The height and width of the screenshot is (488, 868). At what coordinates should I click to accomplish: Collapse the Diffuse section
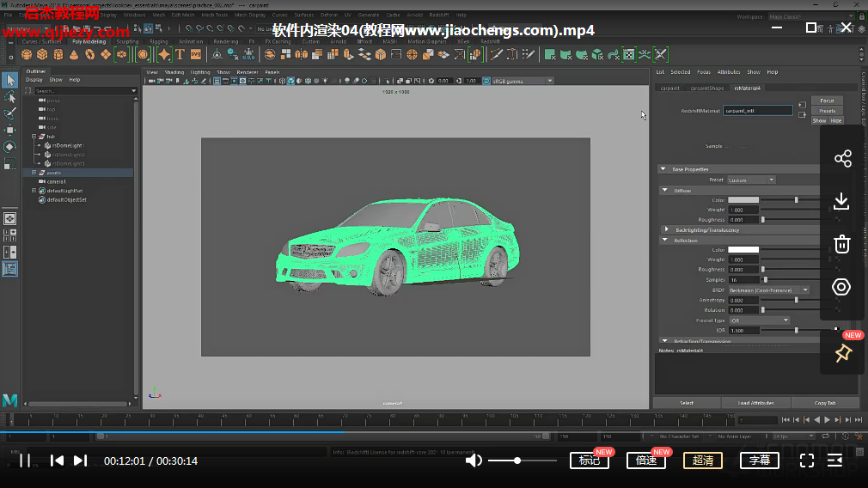coord(665,191)
